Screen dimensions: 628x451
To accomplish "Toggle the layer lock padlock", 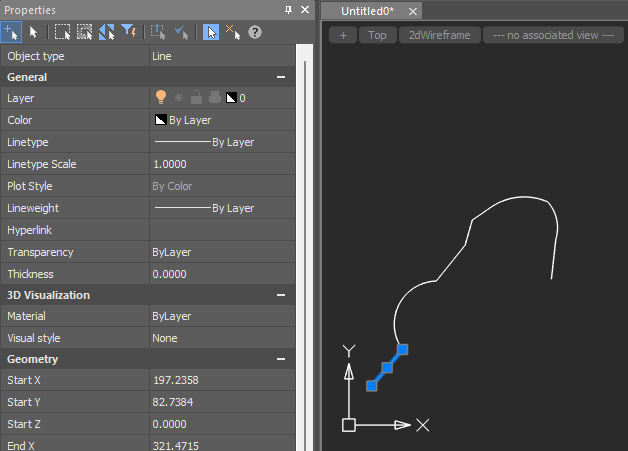I will coord(195,98).
